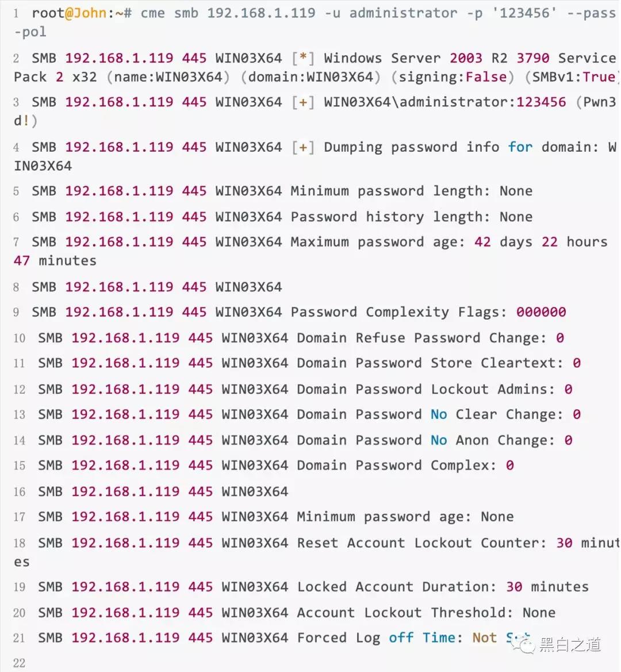Click the [*] marker on line 2
Image resolution: width=621 pixels, height=672 pixels.
302,58
